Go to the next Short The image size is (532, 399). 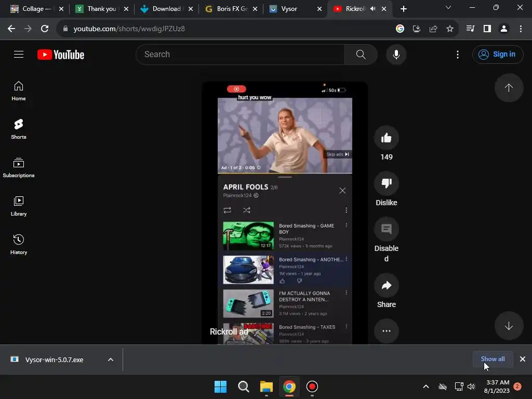pos(509,326)
